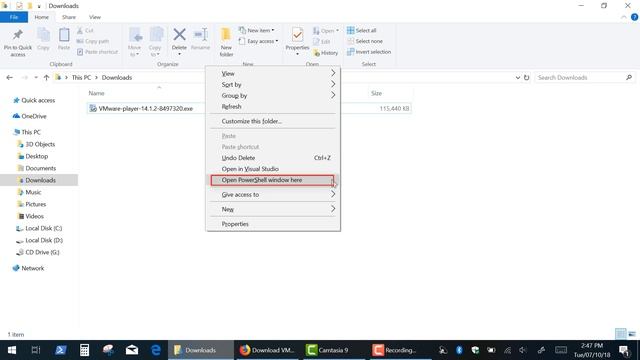Select VMware-player-14.1.2-8497320.exe file

coord(146,109)
